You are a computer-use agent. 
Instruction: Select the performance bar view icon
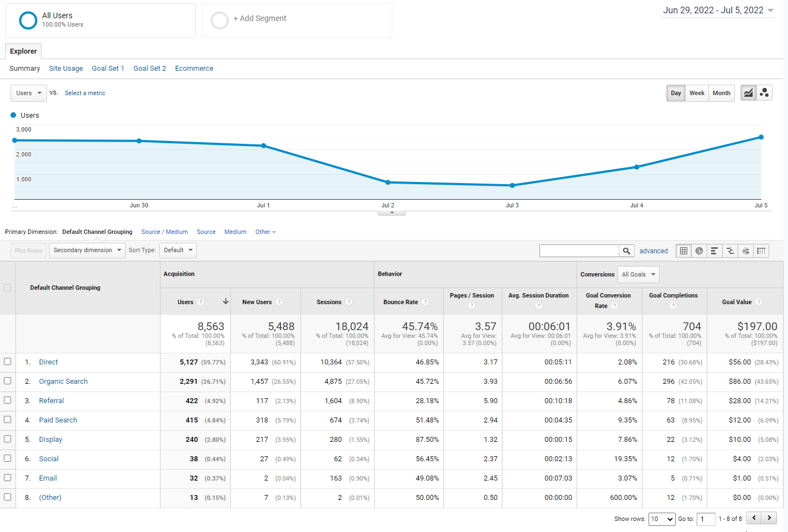tap(714, 251)
